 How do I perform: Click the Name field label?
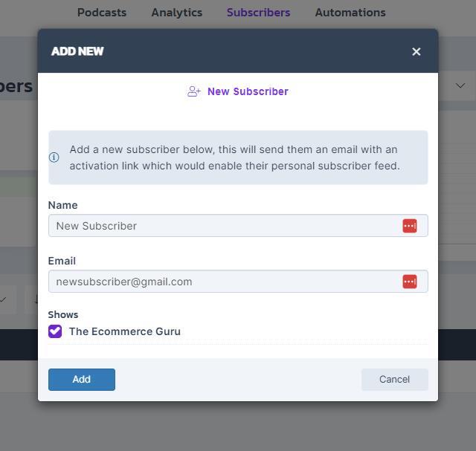pyautogui.click(x=62, y=205)
